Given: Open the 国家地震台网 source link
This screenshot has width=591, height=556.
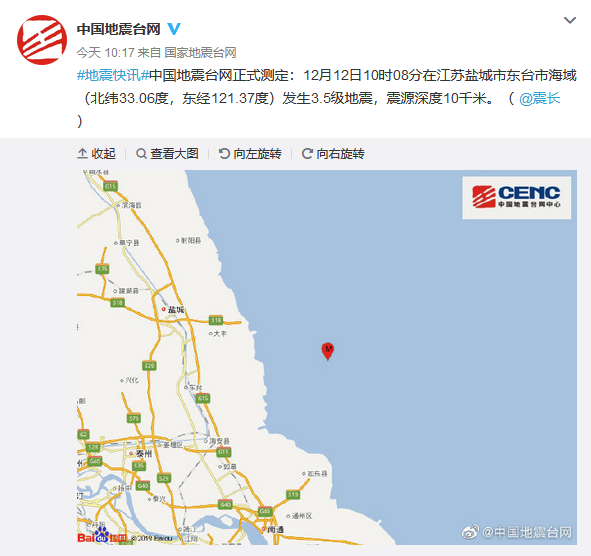Looking at the screenshot, I should [x=200, y=52].
